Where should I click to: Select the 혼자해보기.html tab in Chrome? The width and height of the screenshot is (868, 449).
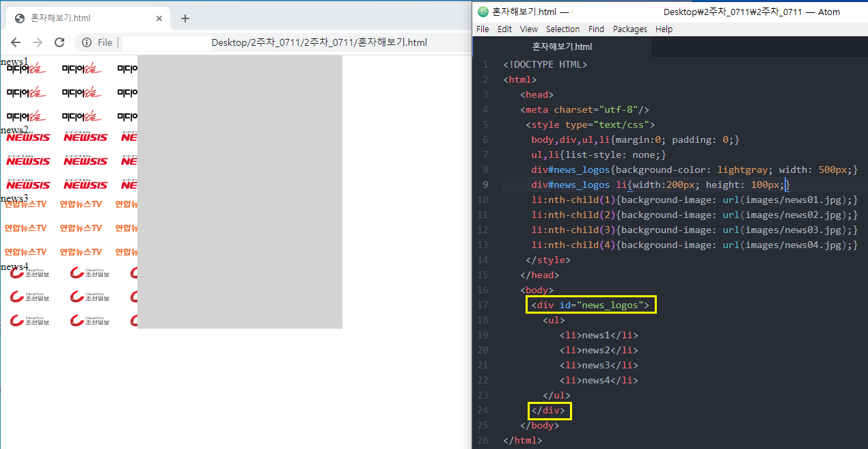pos(87,18)
